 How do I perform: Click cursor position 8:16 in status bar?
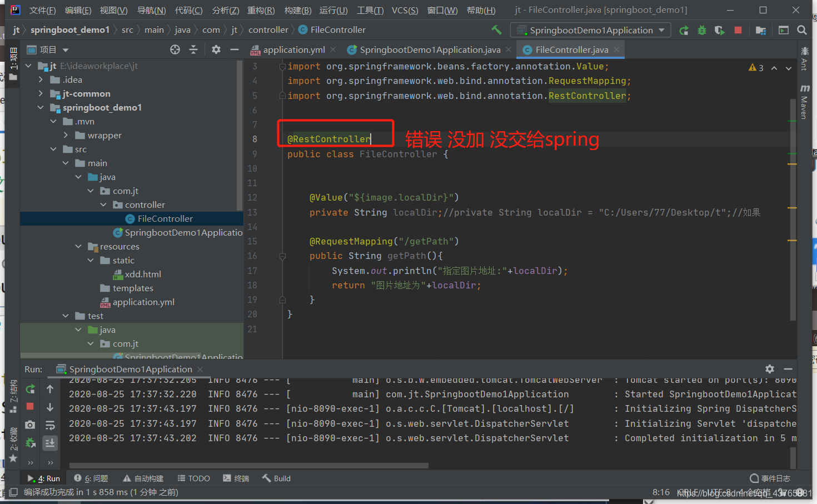pos(661,492)
